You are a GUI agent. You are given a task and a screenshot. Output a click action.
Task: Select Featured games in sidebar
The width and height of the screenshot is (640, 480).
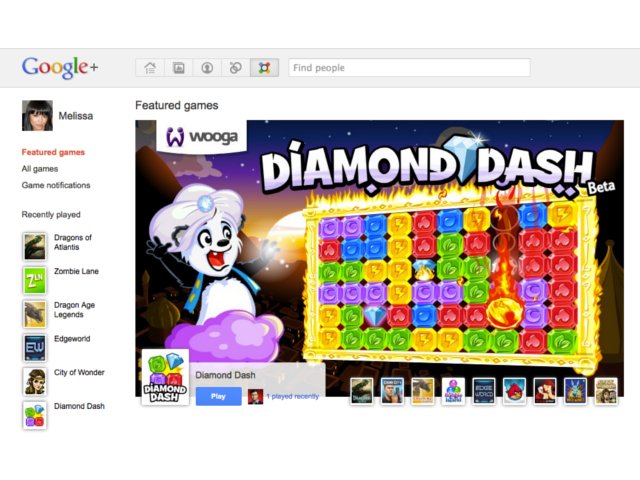(53, 153)
